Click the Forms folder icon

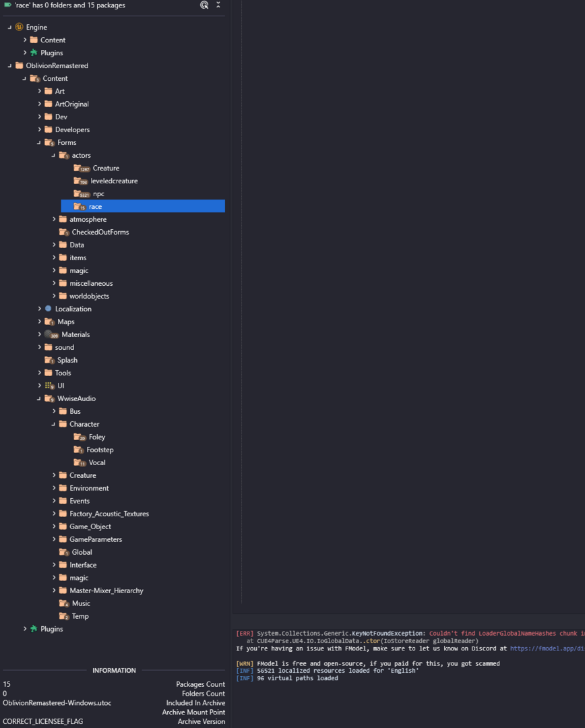point(50,142)
